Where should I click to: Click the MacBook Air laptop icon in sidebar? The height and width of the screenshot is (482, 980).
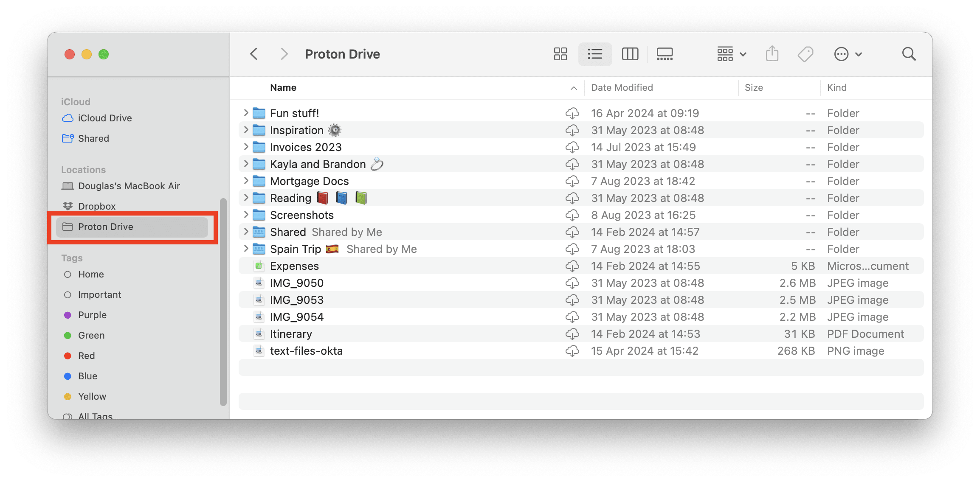point(68,186)
